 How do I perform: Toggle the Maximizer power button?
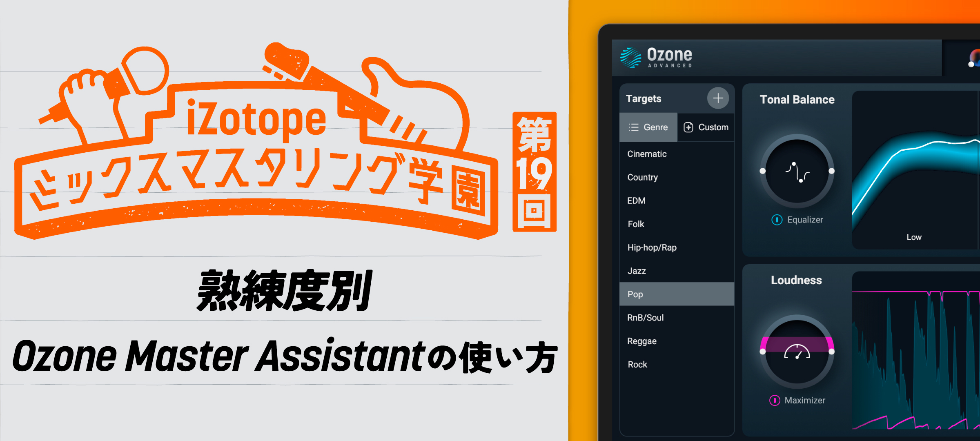(775, 400)
